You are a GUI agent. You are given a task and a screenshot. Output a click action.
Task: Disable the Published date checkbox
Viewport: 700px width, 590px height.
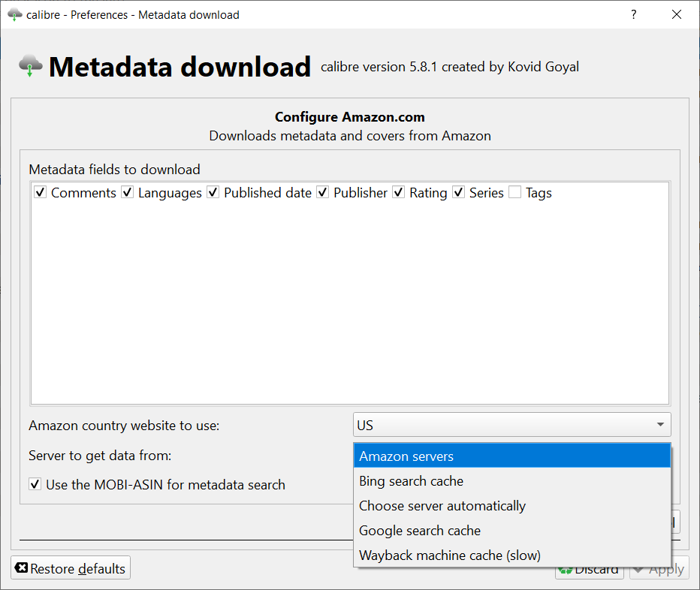[x=213, y=193]
